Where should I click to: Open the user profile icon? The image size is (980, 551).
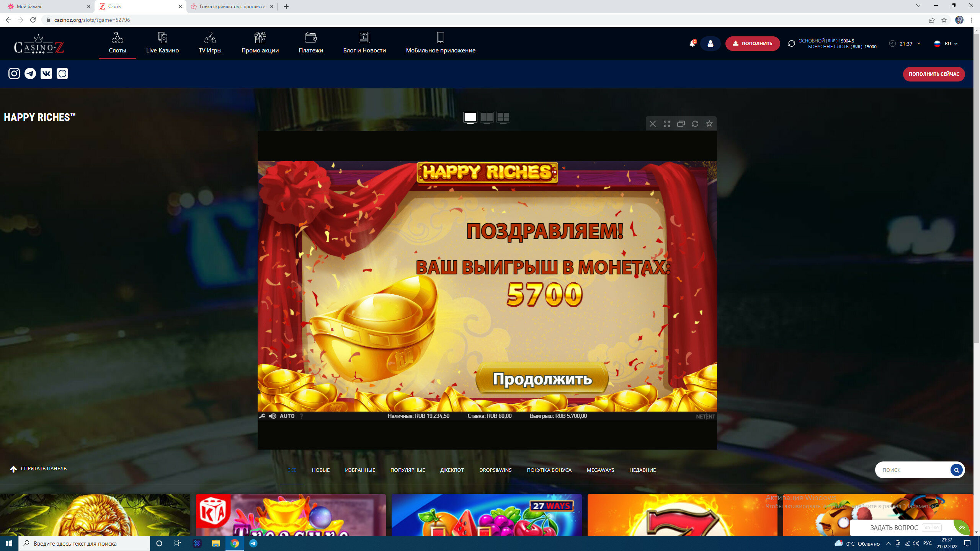coord(710,44)
